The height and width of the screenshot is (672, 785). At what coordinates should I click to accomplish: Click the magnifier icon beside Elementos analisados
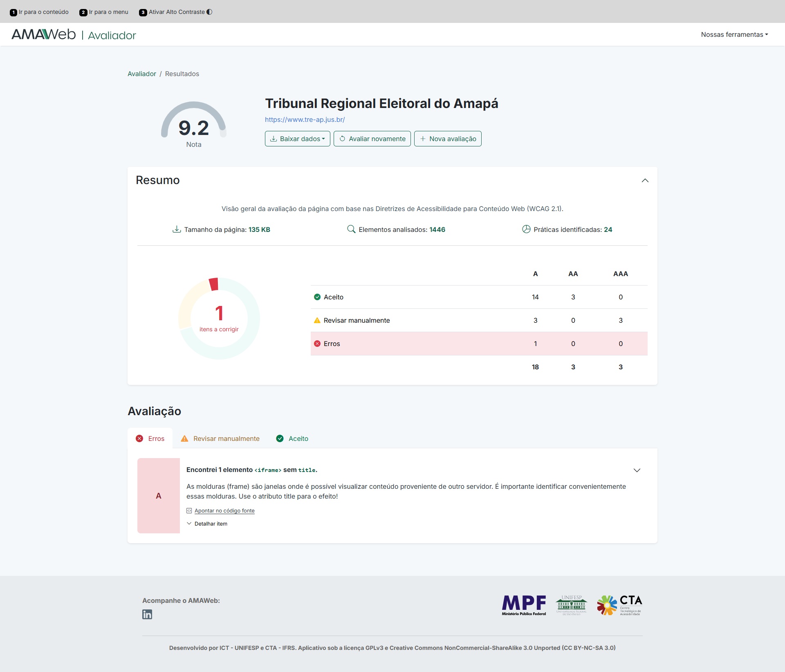(351, 229)
